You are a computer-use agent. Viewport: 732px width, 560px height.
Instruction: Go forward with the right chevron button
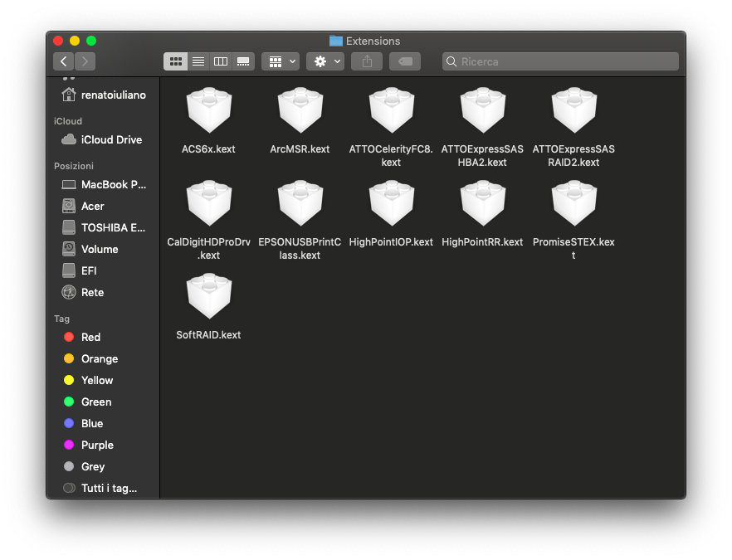pos(85,61)
